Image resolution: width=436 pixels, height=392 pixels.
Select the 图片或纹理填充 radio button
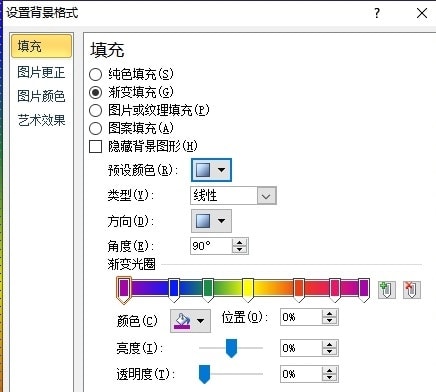[95, 110]
